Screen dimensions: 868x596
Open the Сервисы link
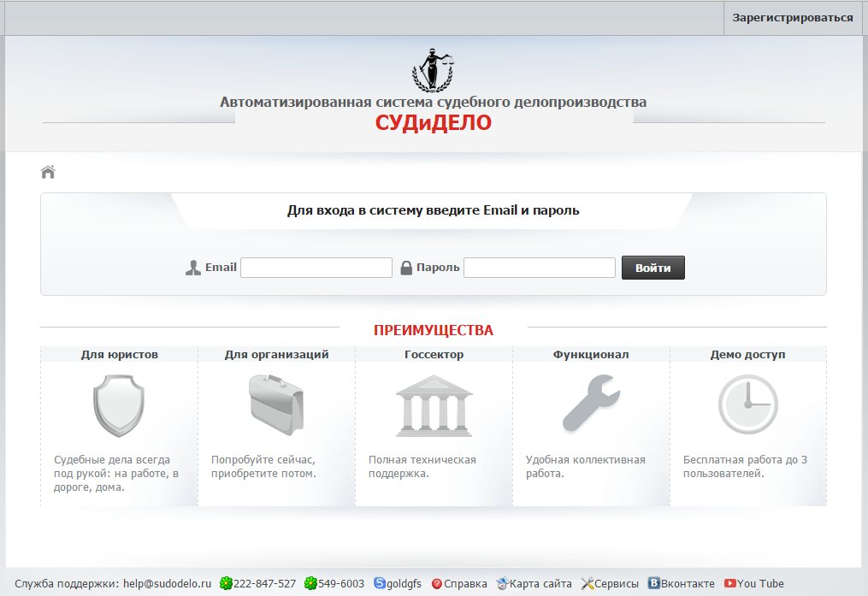[x=617, y=583]
